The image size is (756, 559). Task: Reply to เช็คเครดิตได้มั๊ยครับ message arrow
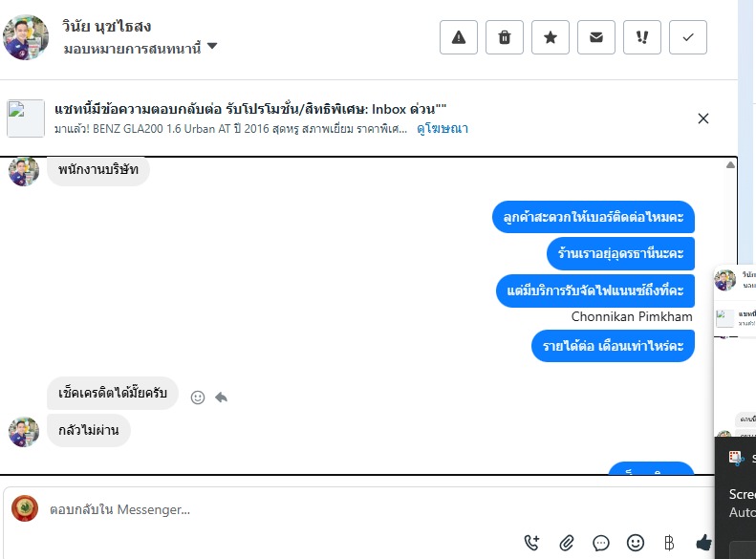pyautogui.click(x=222, y=398)
